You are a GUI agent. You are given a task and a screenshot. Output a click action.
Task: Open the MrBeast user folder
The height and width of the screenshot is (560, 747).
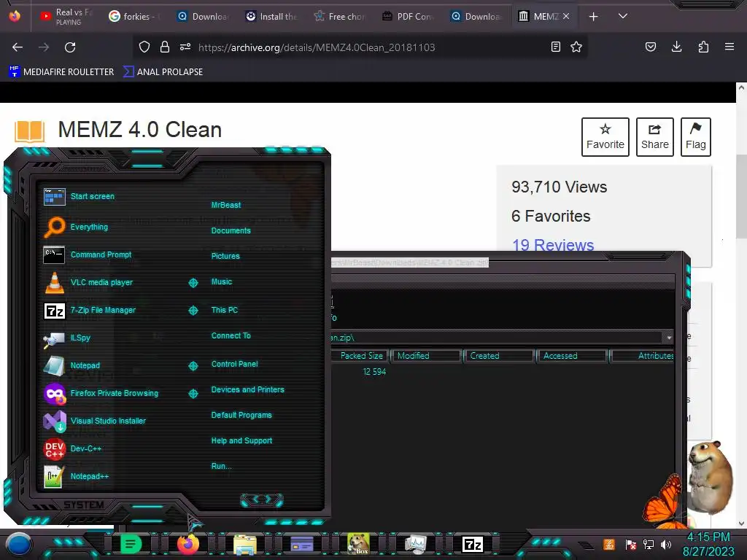click(226, 205)
